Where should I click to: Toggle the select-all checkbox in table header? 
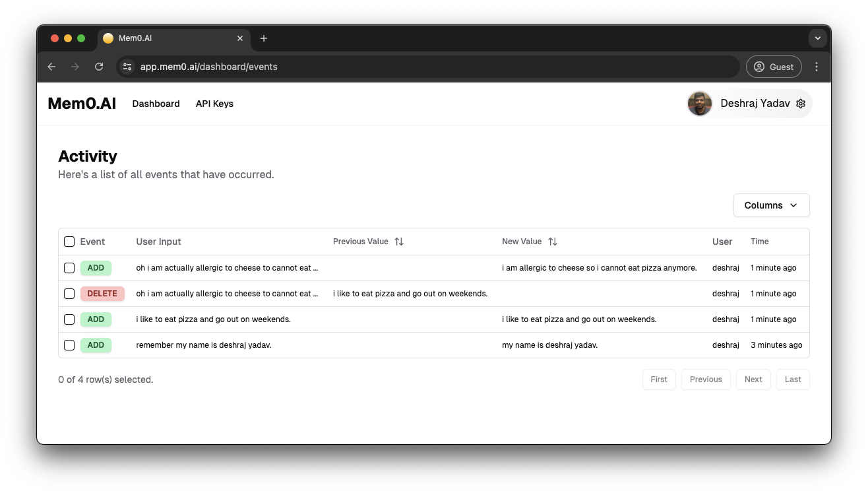(x=69, y=242)
